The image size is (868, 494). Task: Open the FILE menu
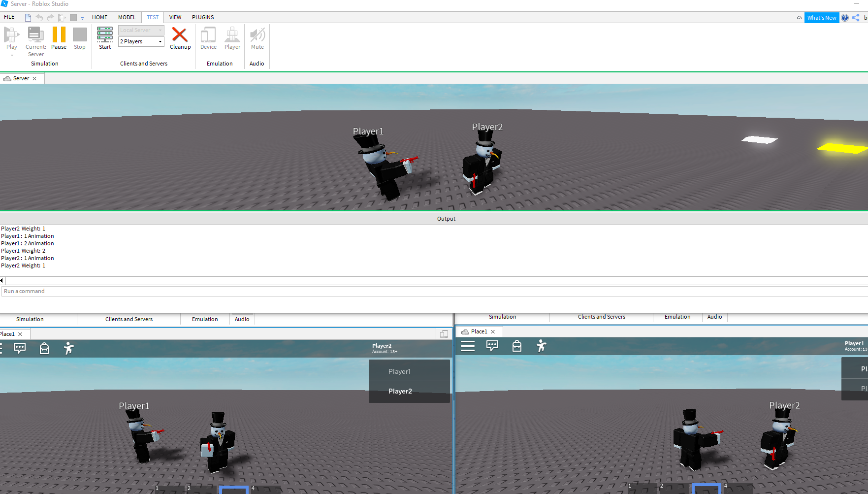pyautogui.click(x=9, y=17)
